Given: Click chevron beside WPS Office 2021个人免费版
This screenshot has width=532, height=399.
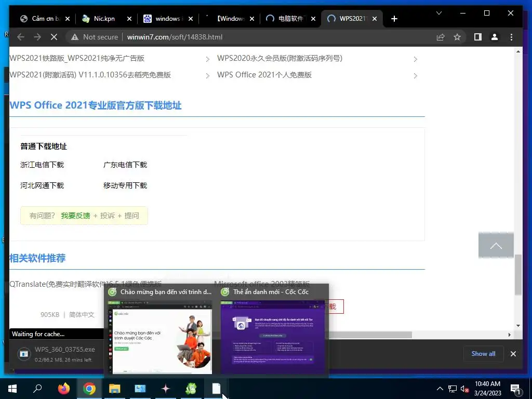Looking at the screenshot, I should (x=415, y=76).
